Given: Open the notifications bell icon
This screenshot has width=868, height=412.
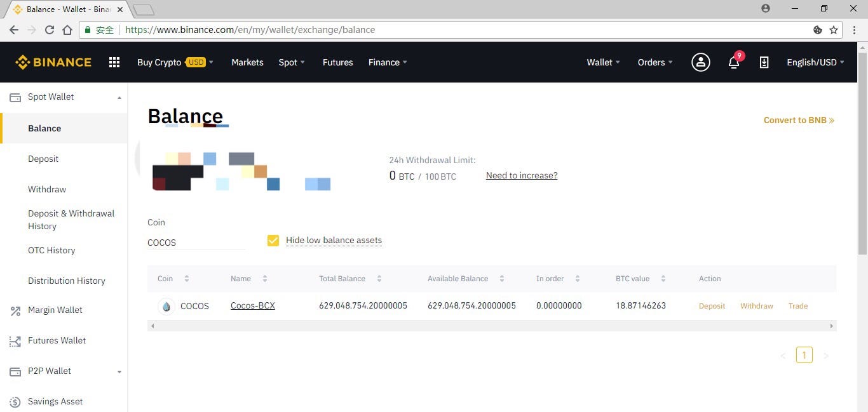Looking at the screenshot, I should [x=734, y=62].
